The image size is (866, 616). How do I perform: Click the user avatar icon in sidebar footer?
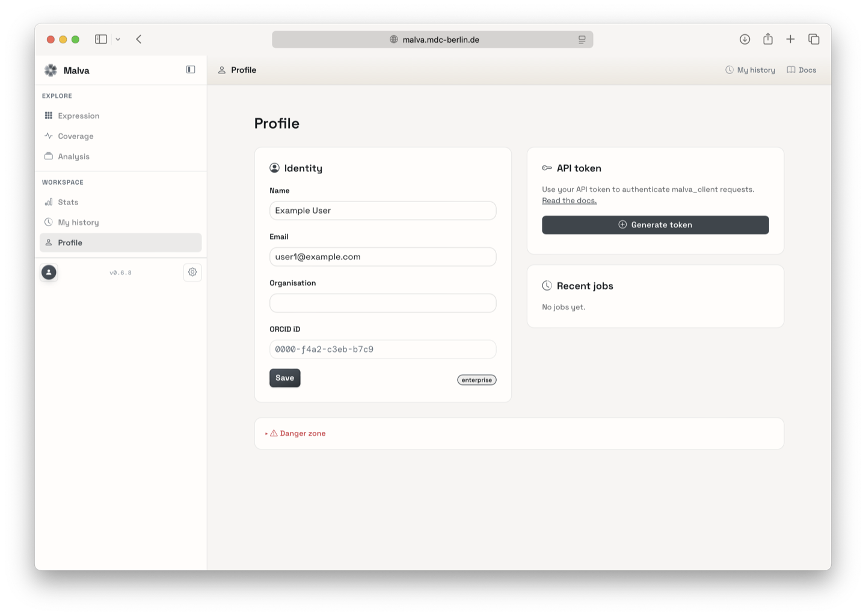click(x=49, y=273)
